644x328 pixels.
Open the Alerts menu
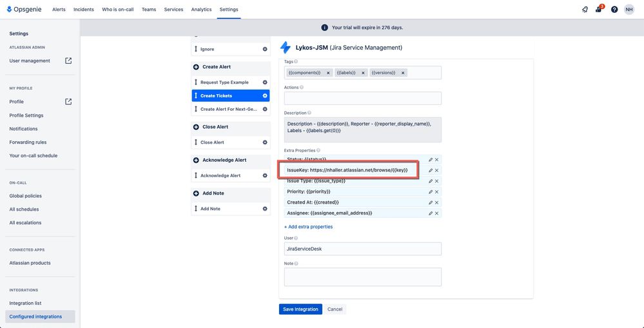point(59,10)
